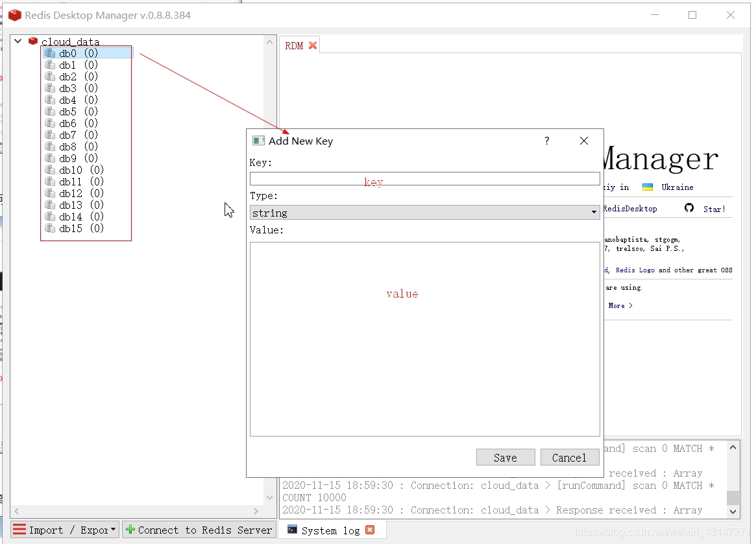Select database db11 icon

(x=50, y=181)
